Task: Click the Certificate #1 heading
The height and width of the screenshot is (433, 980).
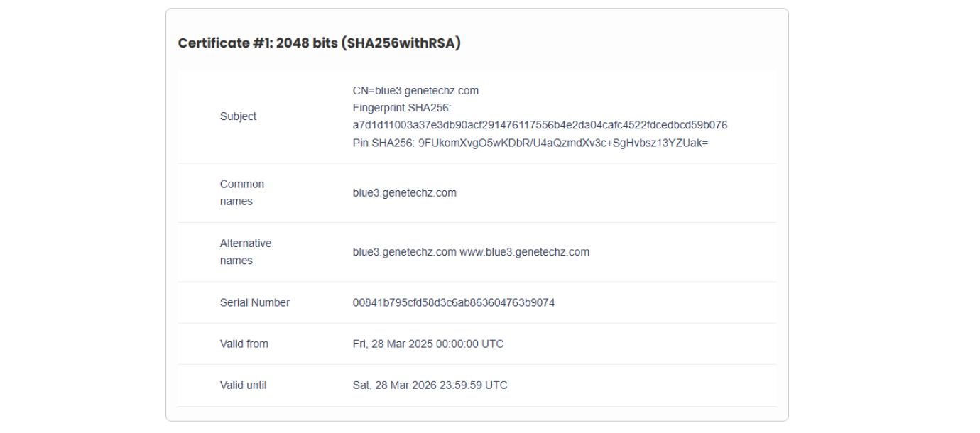Action: [x=320, y=43]
